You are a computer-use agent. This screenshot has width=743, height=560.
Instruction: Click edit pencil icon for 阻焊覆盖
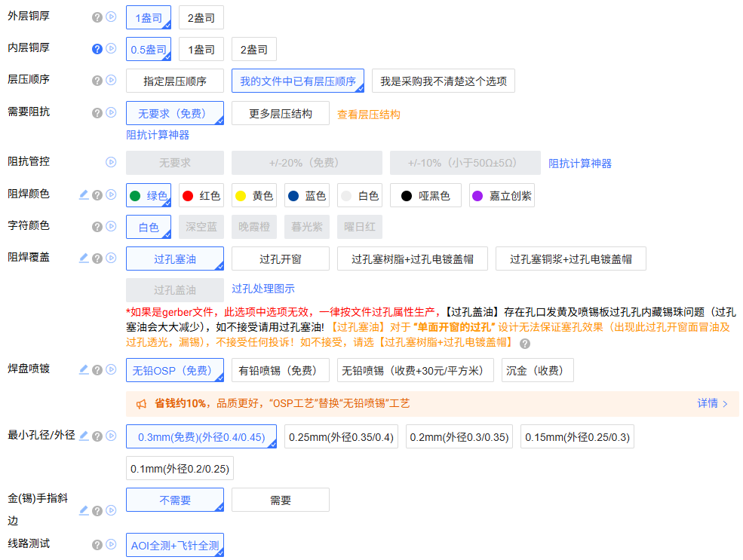84,258
